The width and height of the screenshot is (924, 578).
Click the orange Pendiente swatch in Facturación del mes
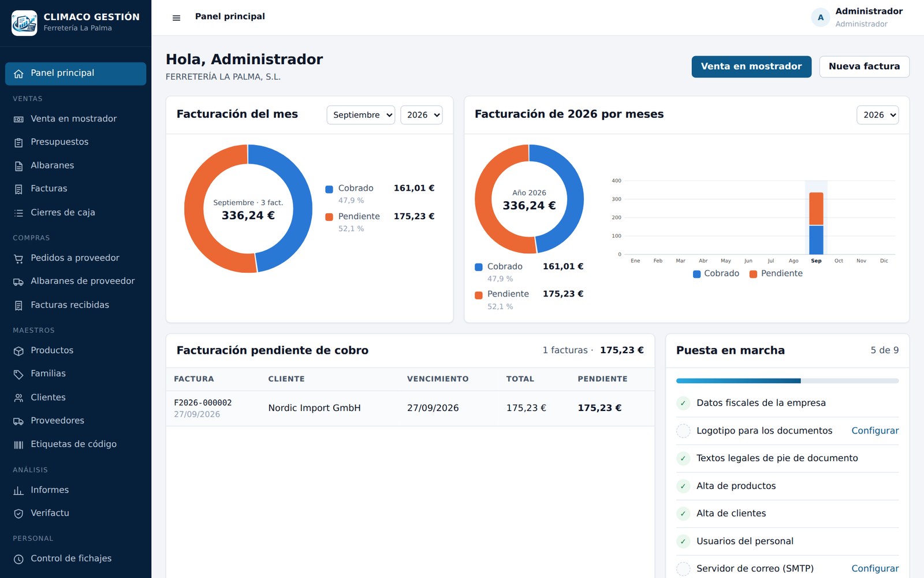click(x=329, y=217)
